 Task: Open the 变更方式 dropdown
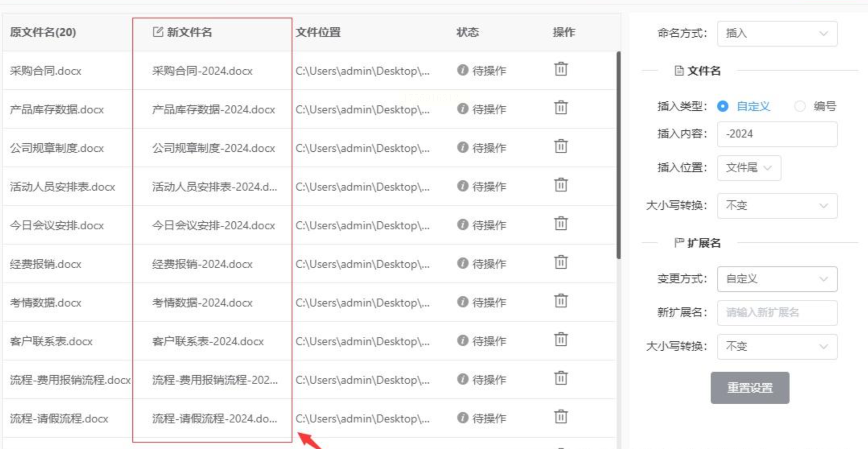tap(777, 279)
